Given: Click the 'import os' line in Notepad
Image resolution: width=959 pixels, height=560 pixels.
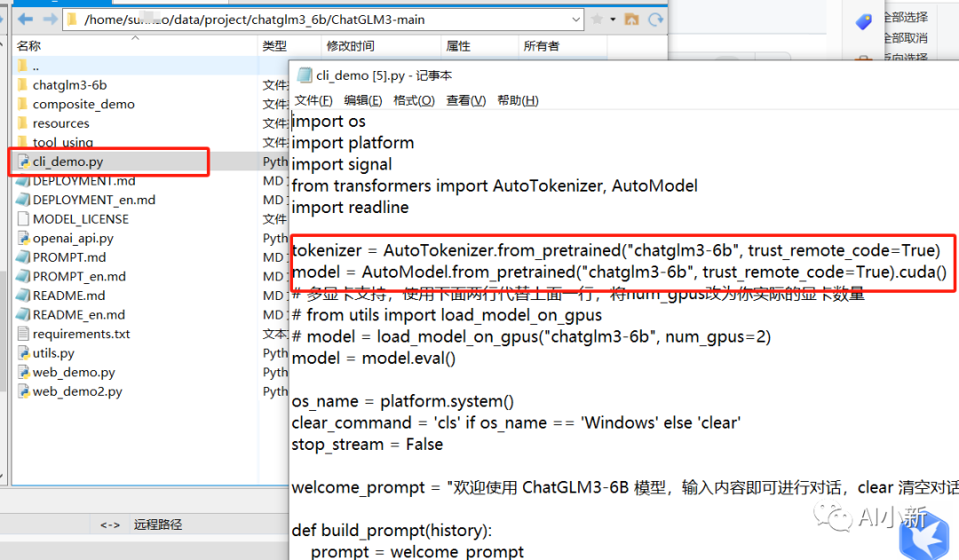Looking at the screenshot, I should pos(329,121).
